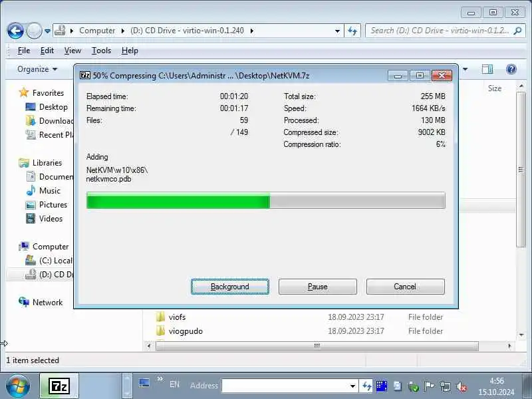Click the viofs folder icon
532x399 pixels.
click(160, 317)
